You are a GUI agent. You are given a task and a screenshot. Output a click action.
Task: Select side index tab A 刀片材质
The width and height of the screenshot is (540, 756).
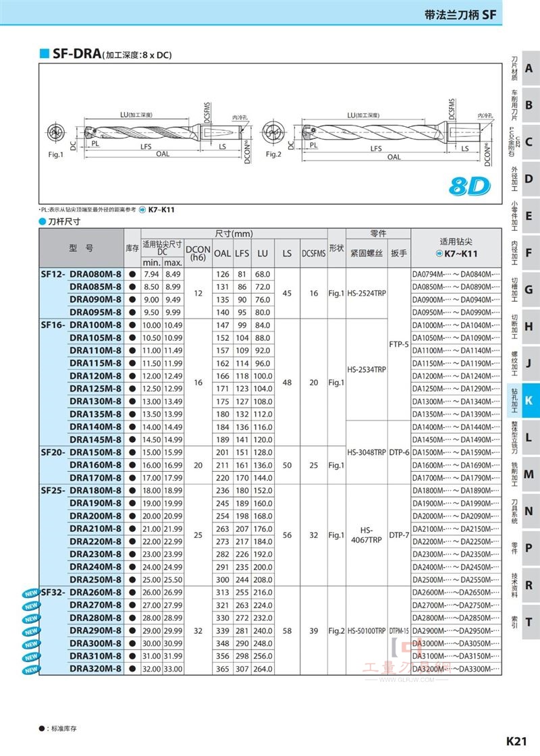click(524, 68)
